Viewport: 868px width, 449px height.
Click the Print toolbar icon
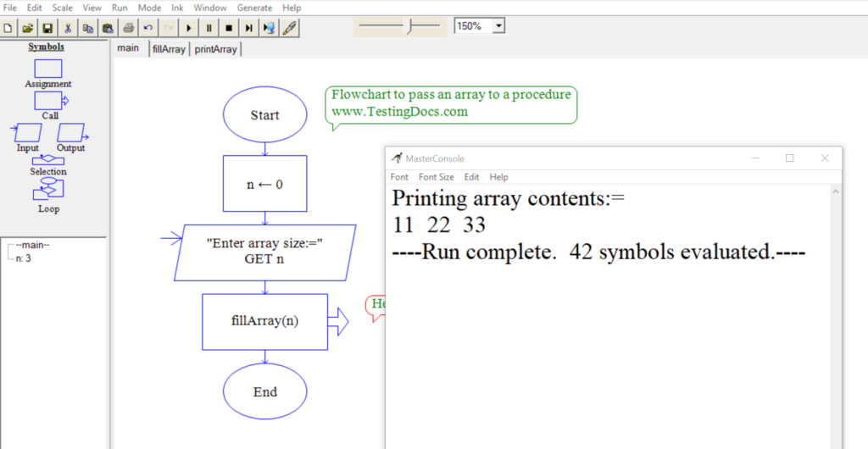click(x=128, y=28)
